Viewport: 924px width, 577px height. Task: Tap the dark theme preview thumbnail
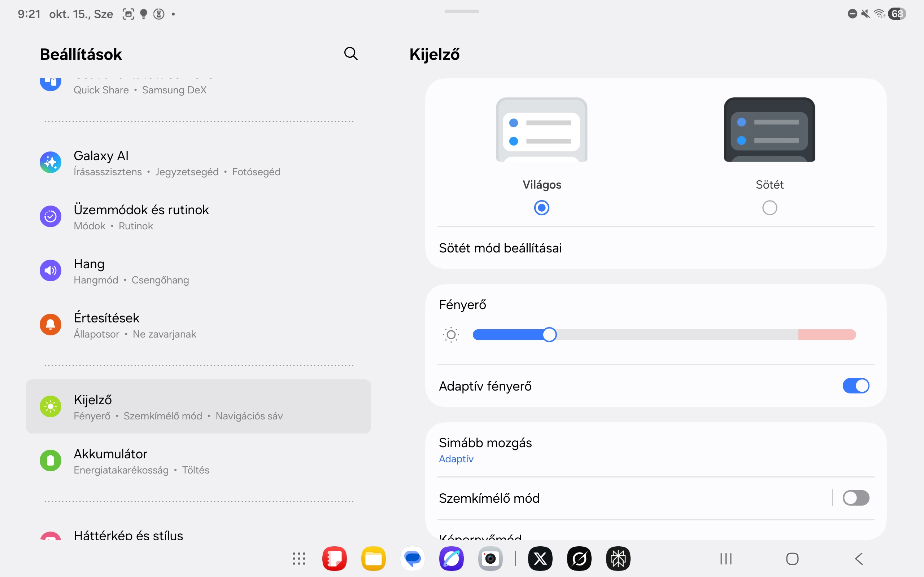pyautogui.click(x=770, y=130)
